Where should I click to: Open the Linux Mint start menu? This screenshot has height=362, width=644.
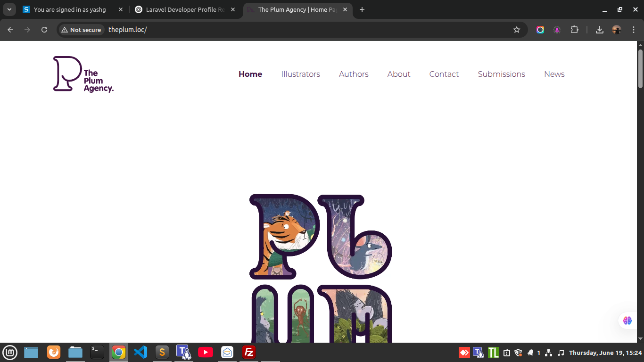coord(10,352)
